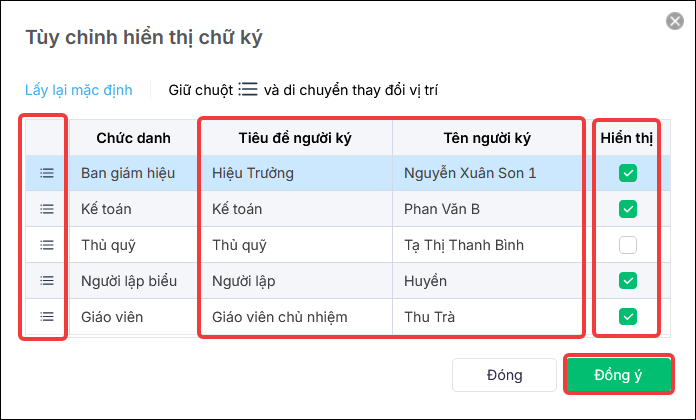Toggle the Hiển thị checkbox for Kế toán row
The height and width of the screenshot is (420, 696).
click(628, 209)
